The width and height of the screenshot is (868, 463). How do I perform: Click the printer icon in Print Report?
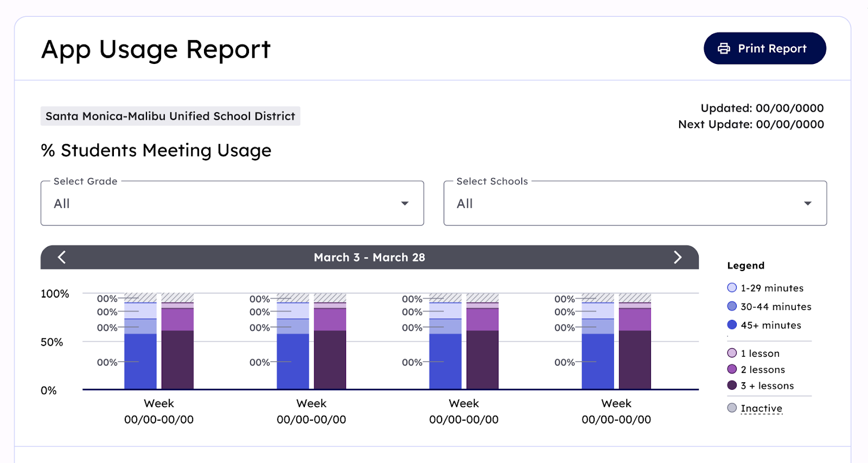(724, 49)
